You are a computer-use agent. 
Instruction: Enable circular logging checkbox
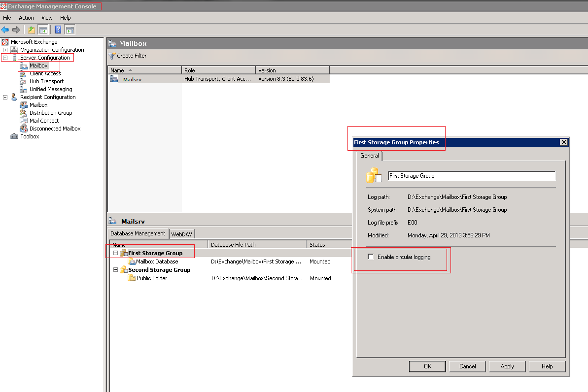coord(371,257)
